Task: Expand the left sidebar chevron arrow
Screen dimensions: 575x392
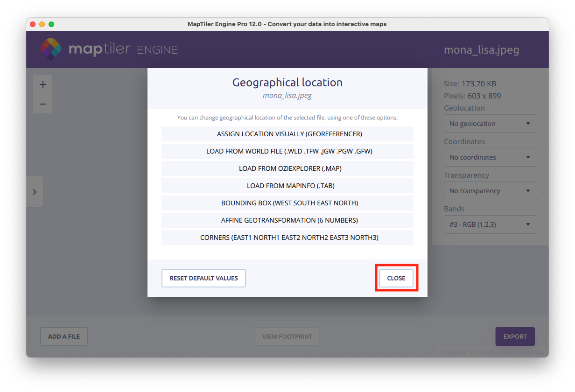Action: click(x=35, y=192)
